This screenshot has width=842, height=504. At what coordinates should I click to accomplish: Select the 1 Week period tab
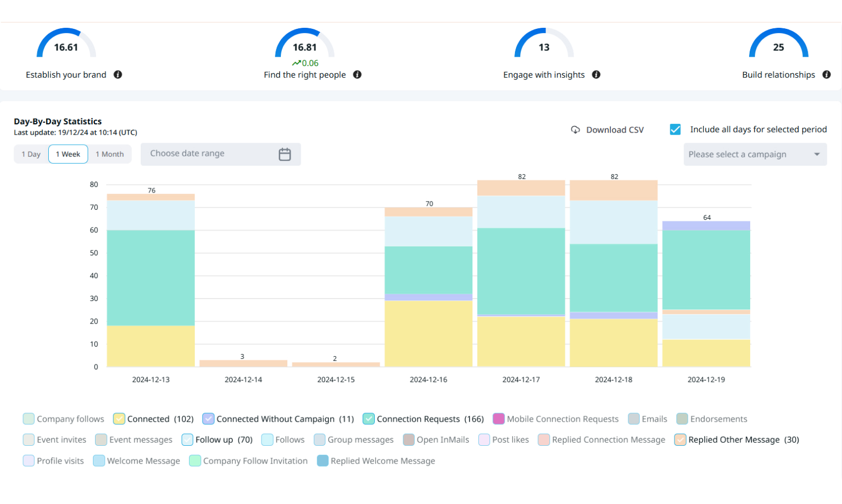point(68,154)
